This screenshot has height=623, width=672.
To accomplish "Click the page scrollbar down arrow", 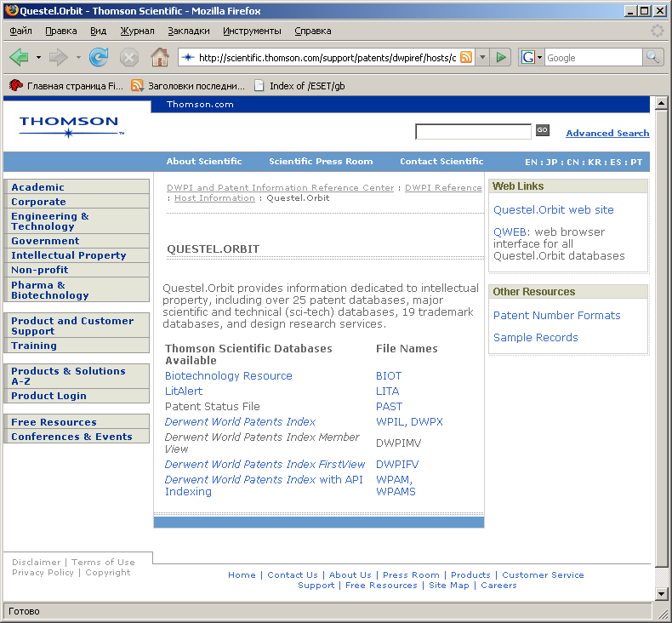I will pyautogui.click(x=661, y=594).
